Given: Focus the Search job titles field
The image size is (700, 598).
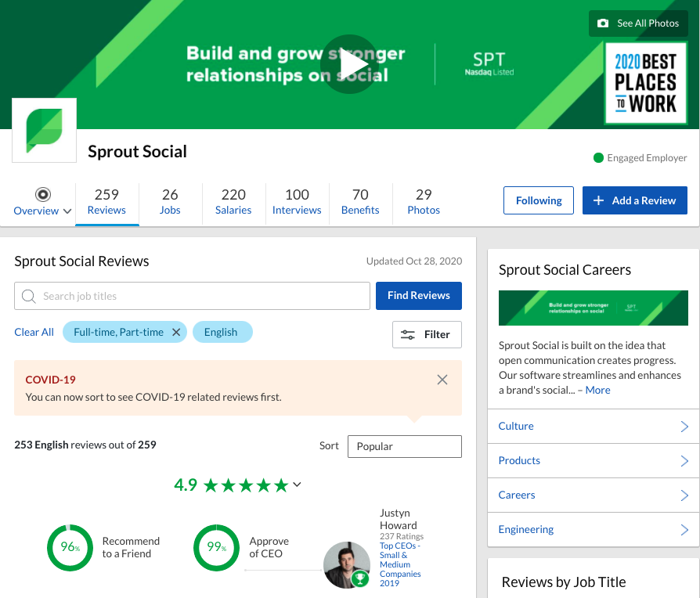Looking at the screenshot, I should click(x=192, y=296).
